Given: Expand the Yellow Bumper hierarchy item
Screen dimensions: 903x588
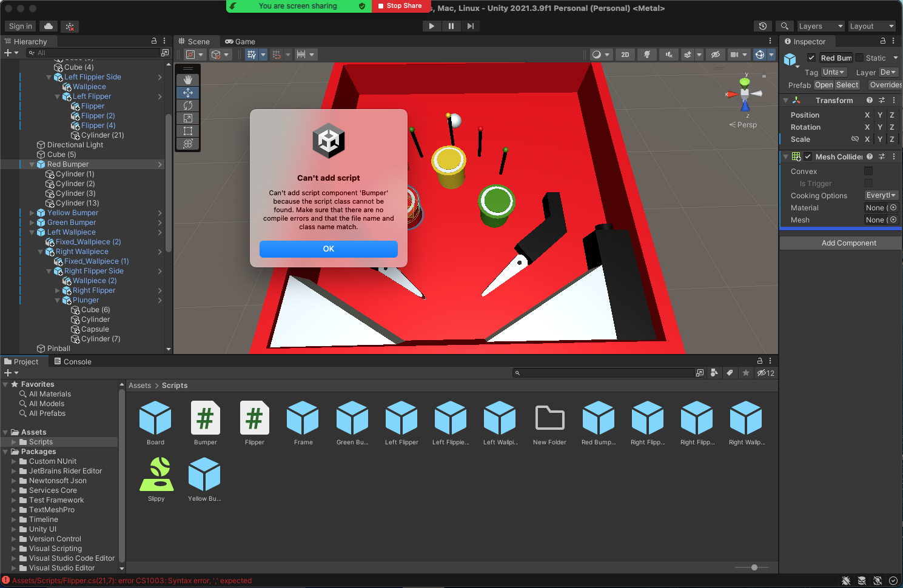Looking at the screenshot, I should pos(32,213).
